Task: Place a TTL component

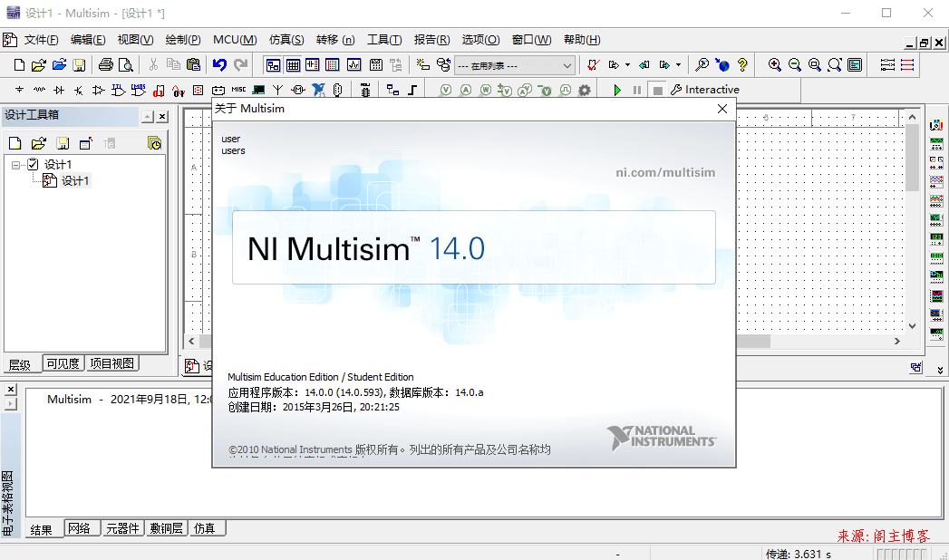Action: (x=119, y=90)
